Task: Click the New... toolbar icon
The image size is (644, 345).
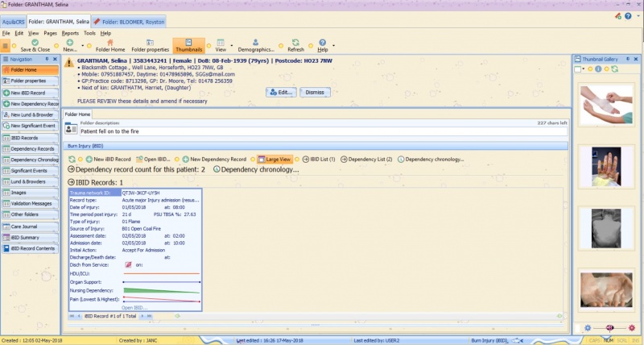Action: [x=70, y=46]
